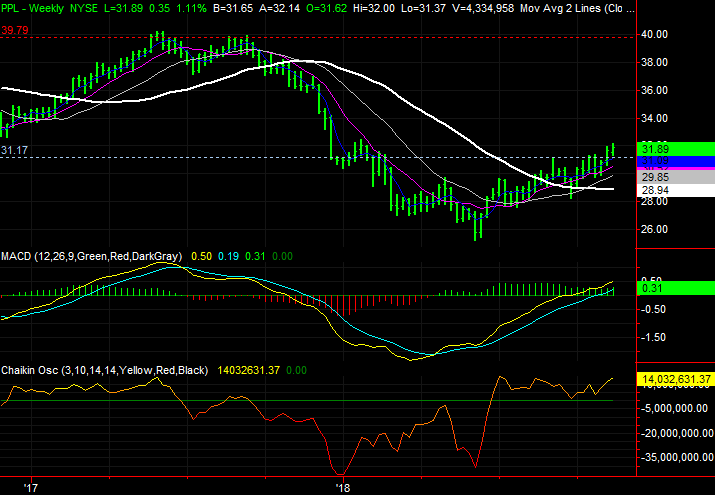715x495 pixels.
Task: Select the 31.17 dashed level label
Action: coord(15,151)
